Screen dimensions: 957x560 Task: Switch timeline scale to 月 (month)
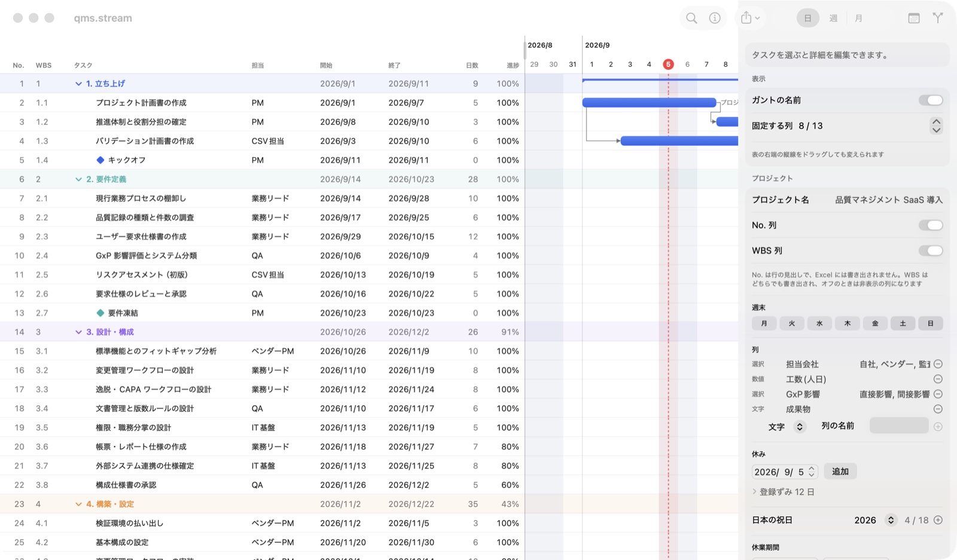coord(858,18)
